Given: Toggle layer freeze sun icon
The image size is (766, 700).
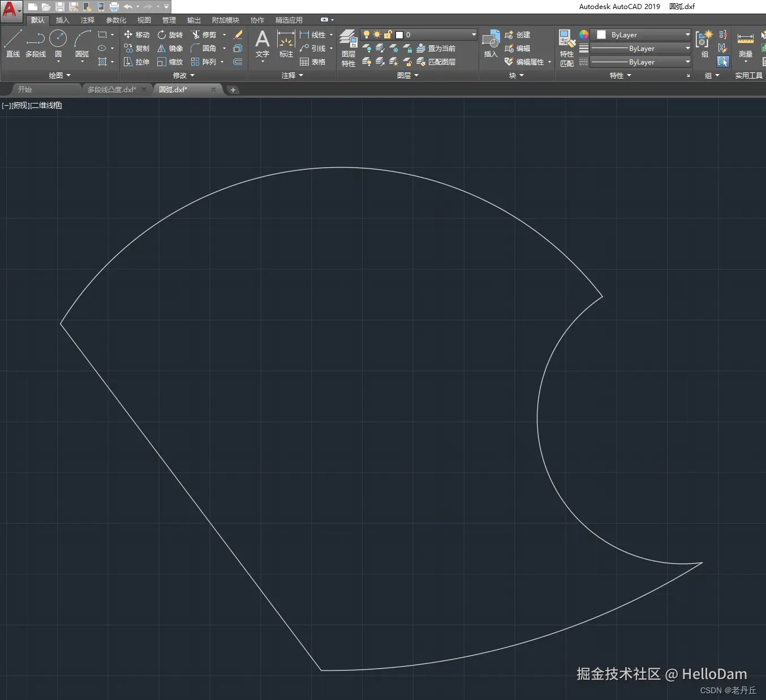Looking at the screenshot, I should [x=377, y=34].
